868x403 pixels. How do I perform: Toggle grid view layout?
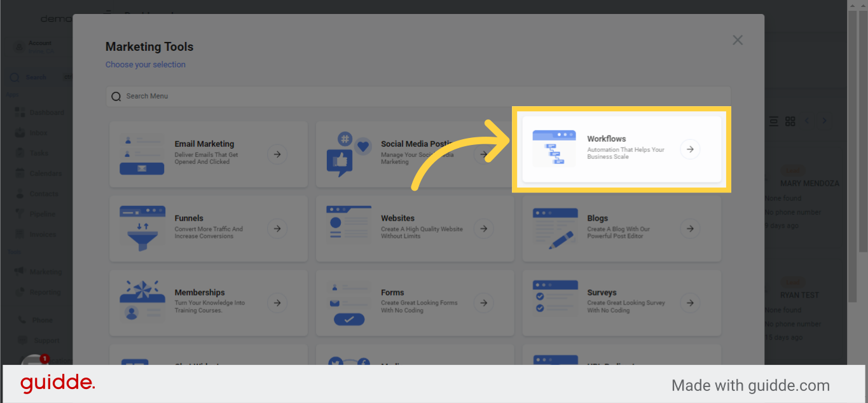click(790, 120)
